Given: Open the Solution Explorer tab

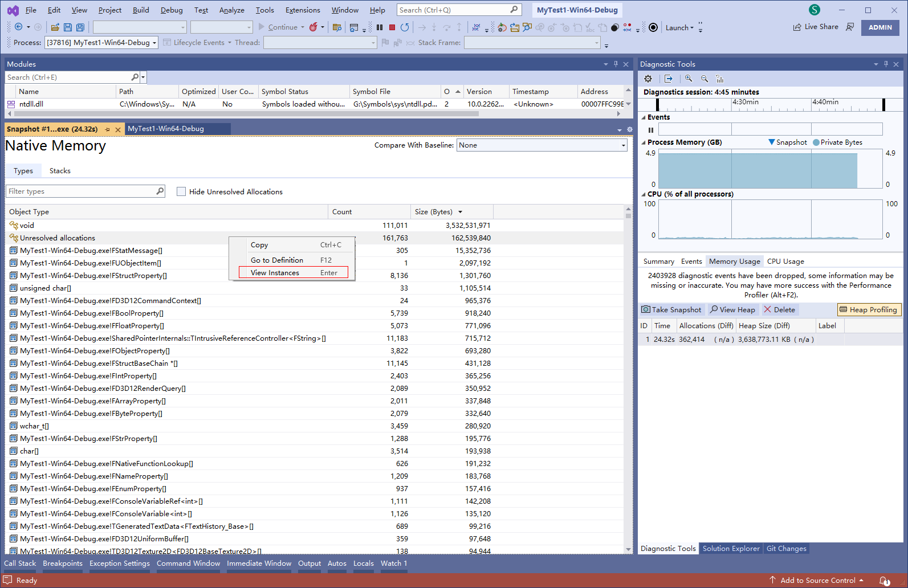Looking at the screenshot, I should pos(731,548).
